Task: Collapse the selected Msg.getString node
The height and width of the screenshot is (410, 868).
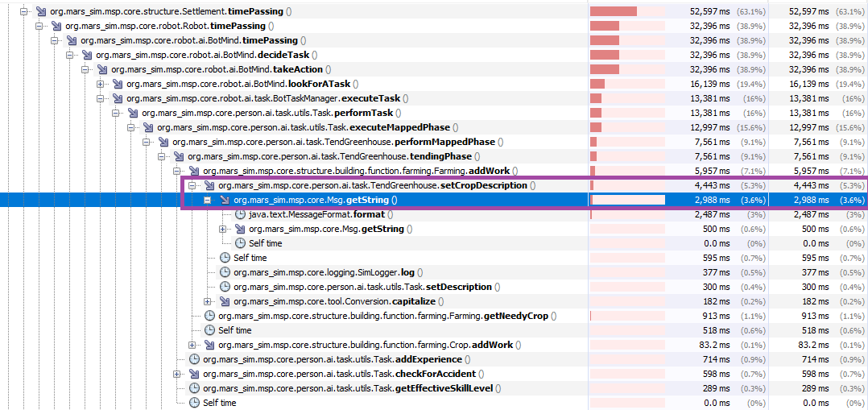Action: (208, 200)
